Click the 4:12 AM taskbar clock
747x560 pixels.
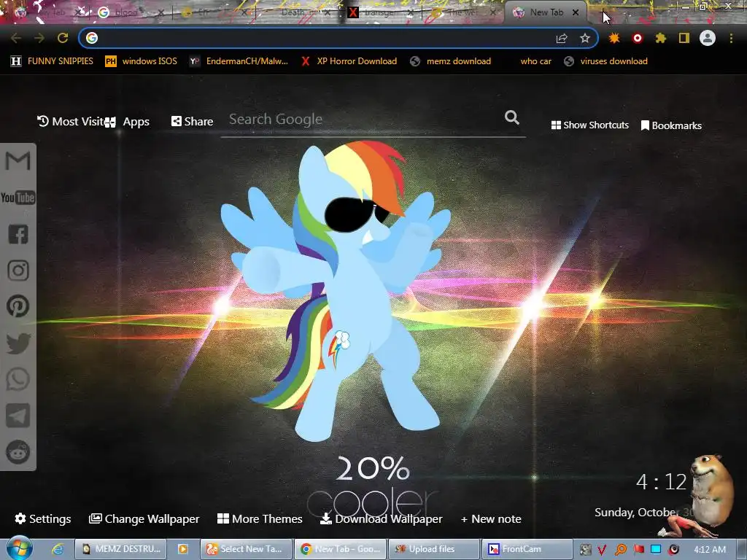(x=710, y=550)
